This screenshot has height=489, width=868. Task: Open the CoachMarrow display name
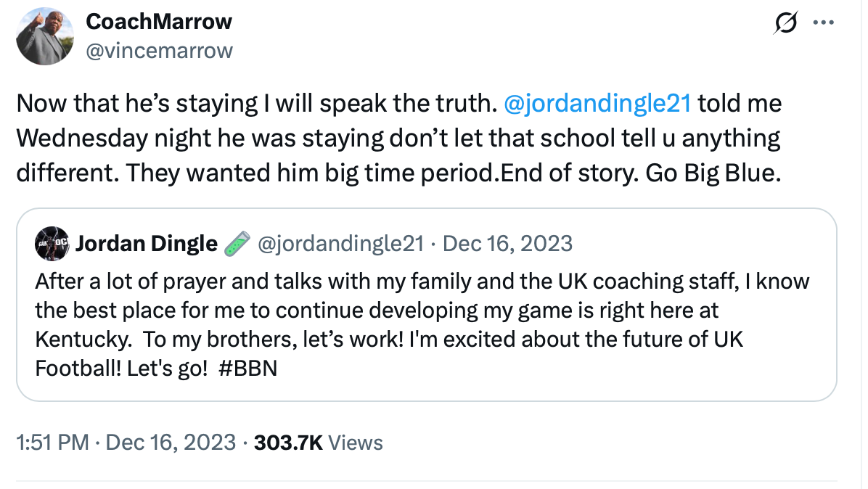click(x=159, y=22)
